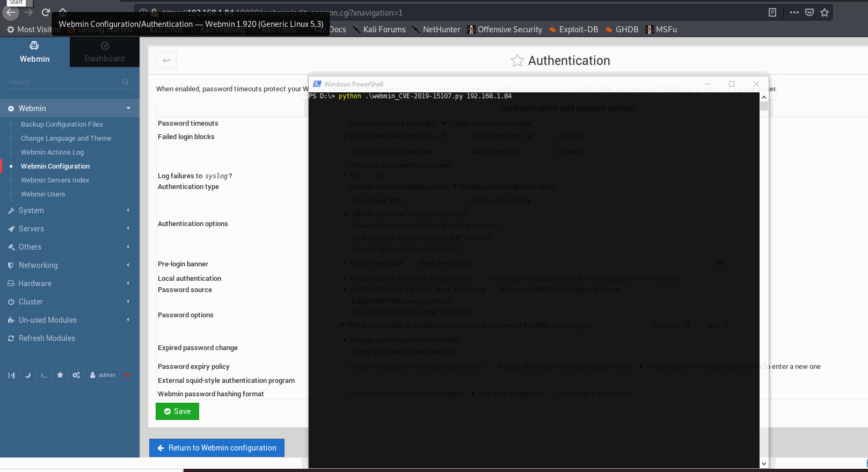Open the Offensive Security bookmark
This screenshot has height=472, width=868.
505,30
